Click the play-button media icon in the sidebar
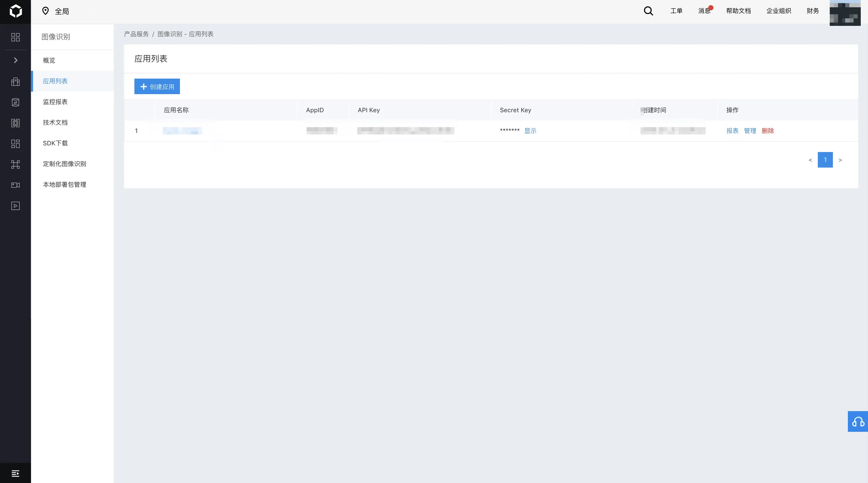The height and width of the screenshot is (483, 868). click(15, 206)
